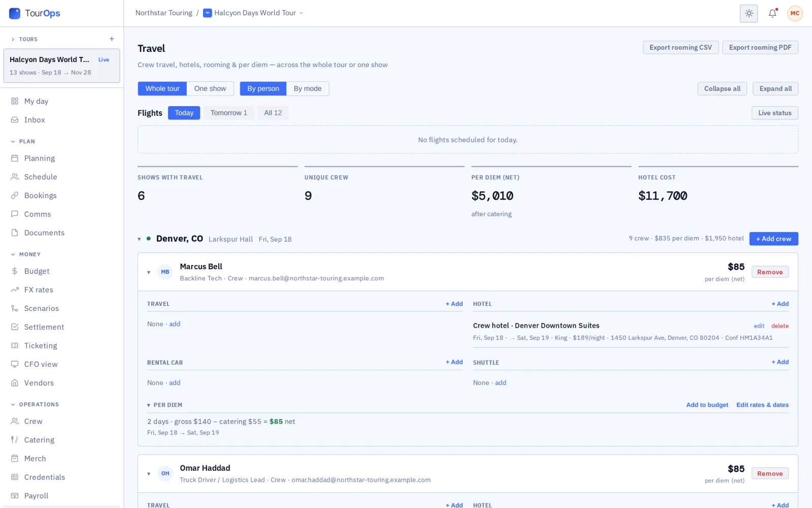Viewport: 812px width, 508px height.
Task: Open the Merch page
Action: (x=61, y=458)
